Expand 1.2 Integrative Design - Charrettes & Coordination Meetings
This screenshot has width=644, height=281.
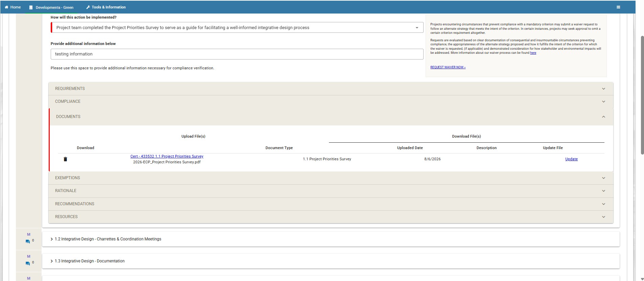331,239
